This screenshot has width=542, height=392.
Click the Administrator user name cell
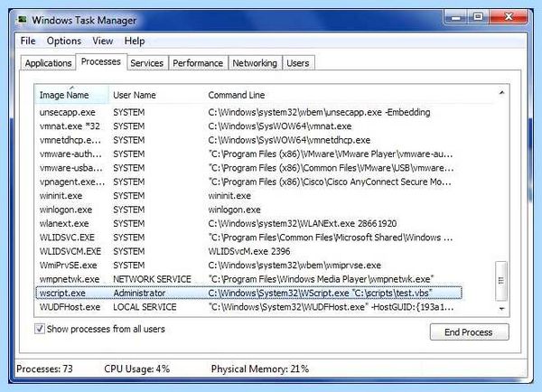click(x=139, y=294)
